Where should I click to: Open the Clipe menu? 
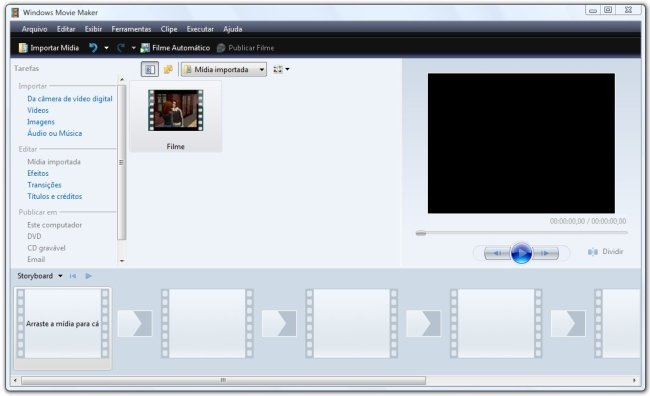pyautogui.click(x=169, y=29)
